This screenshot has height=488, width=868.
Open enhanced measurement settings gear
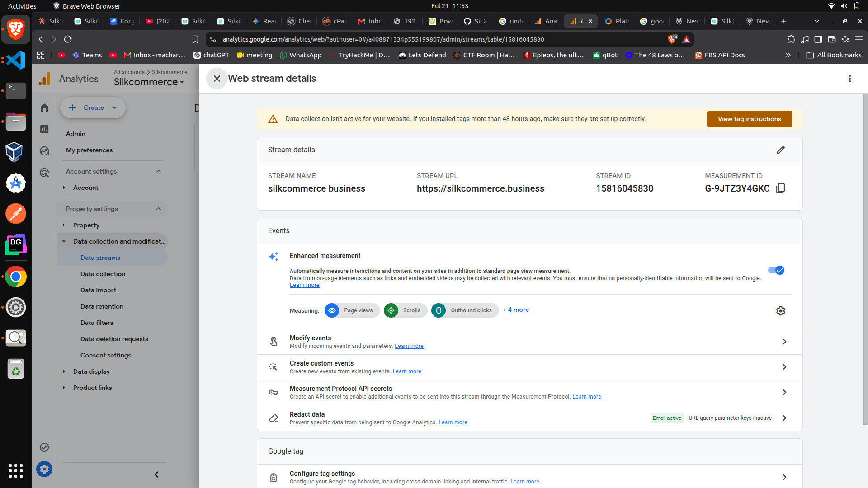coord(781,311)
